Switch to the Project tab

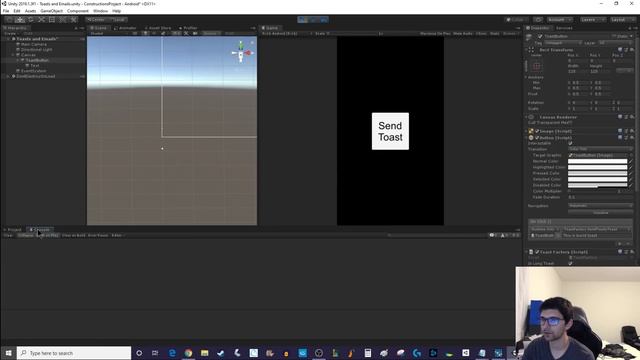(12, 230)
